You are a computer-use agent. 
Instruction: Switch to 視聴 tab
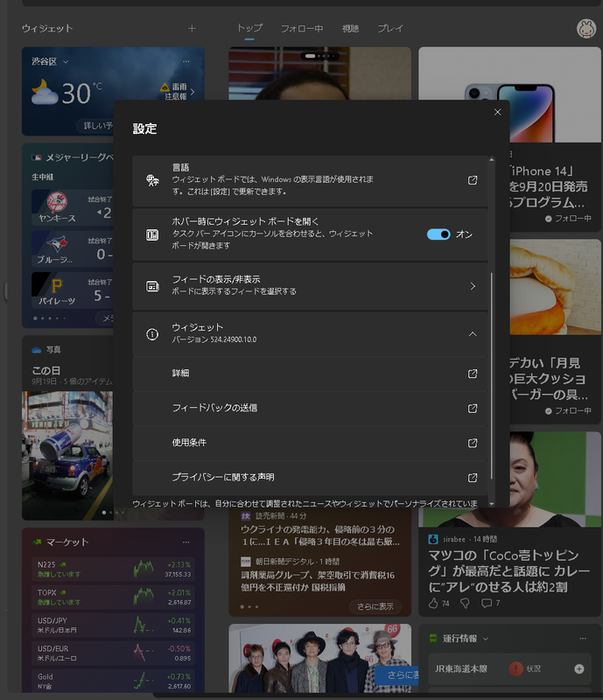click(x=350, y=29)
